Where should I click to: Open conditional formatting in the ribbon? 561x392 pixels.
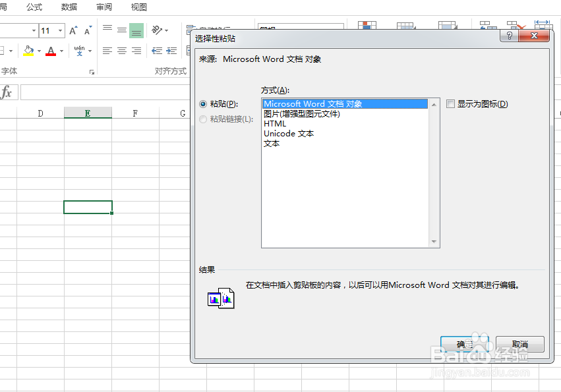pyautogui.click(x=367, y=25)
